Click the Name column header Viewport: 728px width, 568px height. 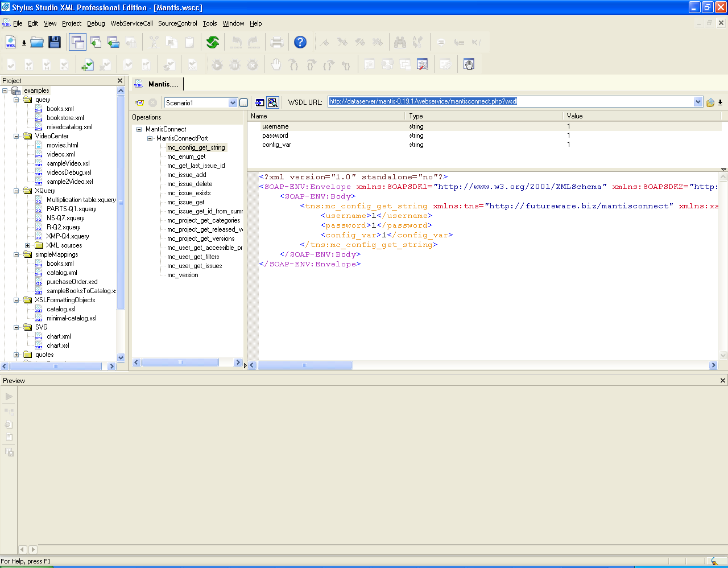click(x=326, y=116)
